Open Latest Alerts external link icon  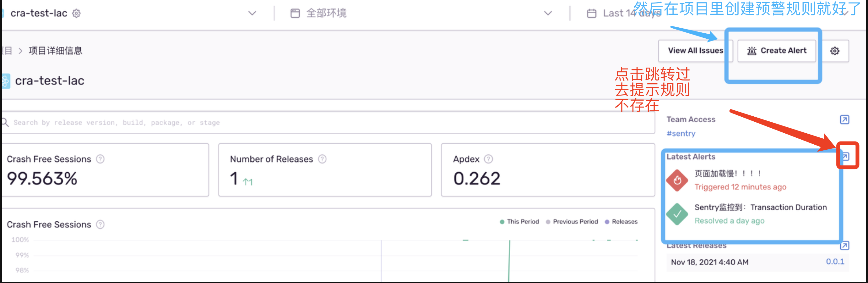[x=845, y=157]
